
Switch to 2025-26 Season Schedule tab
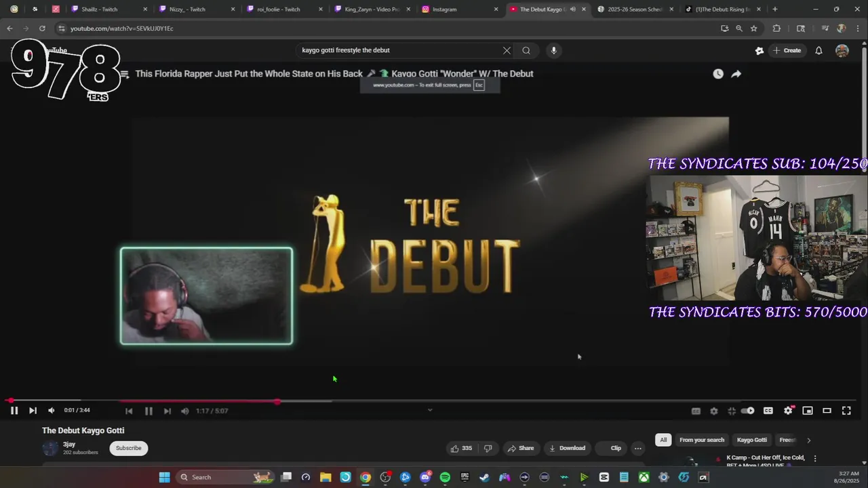coord(635,9)
